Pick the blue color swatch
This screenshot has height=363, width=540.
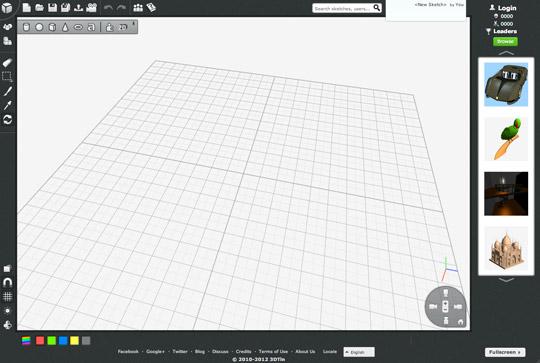63,341
